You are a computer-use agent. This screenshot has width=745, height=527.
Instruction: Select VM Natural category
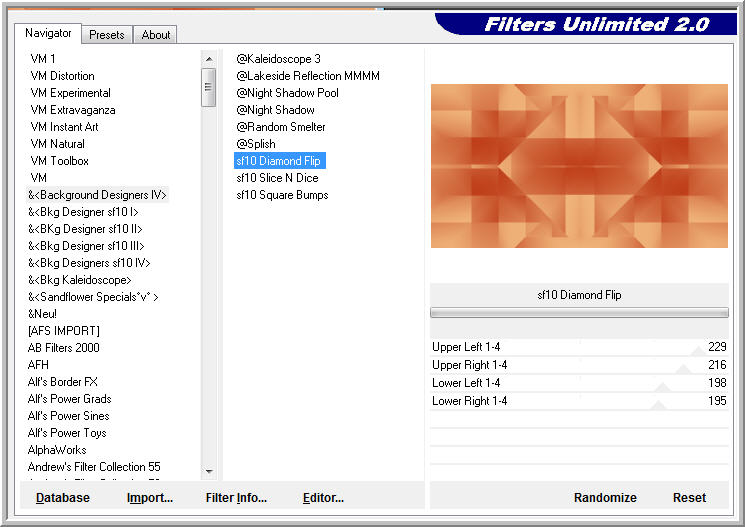click(x=57, y=144)
